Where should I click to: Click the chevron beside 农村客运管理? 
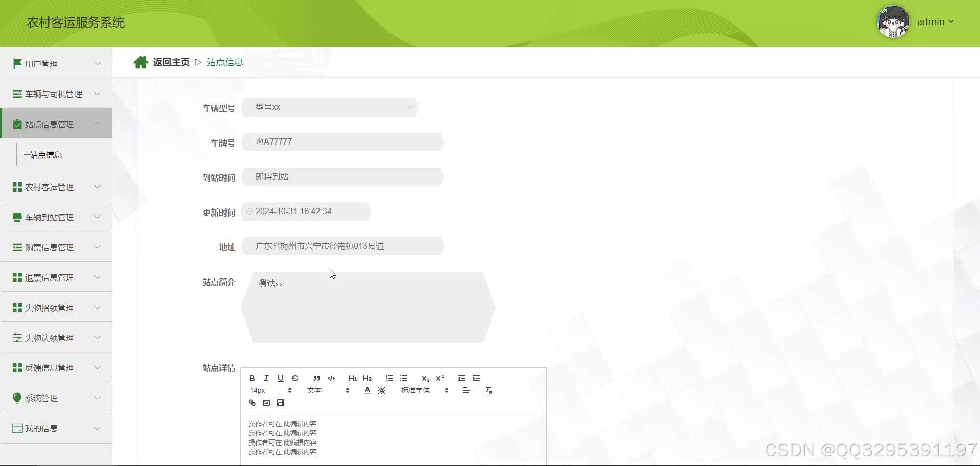click(97, 187)
